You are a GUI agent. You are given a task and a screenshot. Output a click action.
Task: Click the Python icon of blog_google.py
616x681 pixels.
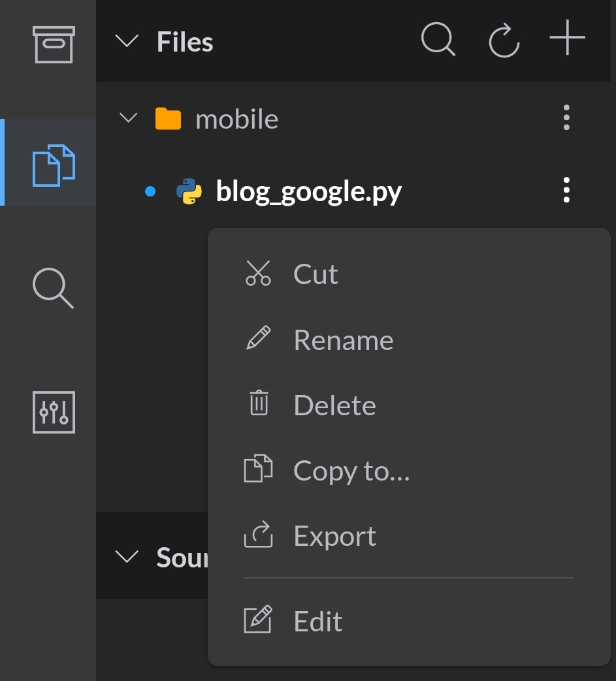point(189,191)
